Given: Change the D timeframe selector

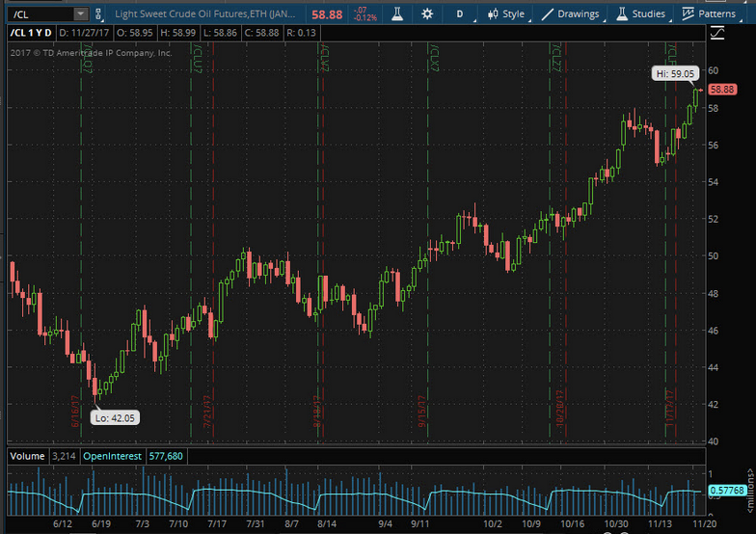Looking at the screenshot, I should (x=460, y=13).
